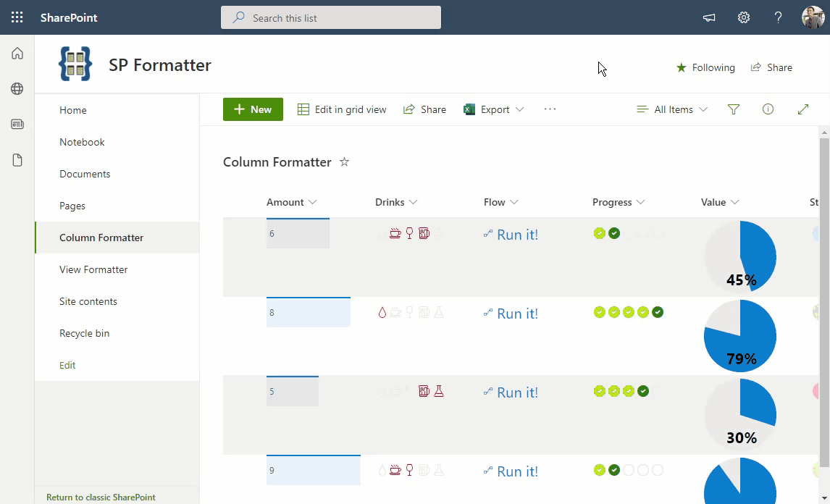The image size is (830, 504).
Task: Expand the All Items view dropdown
Action: (x=672, y=109)
